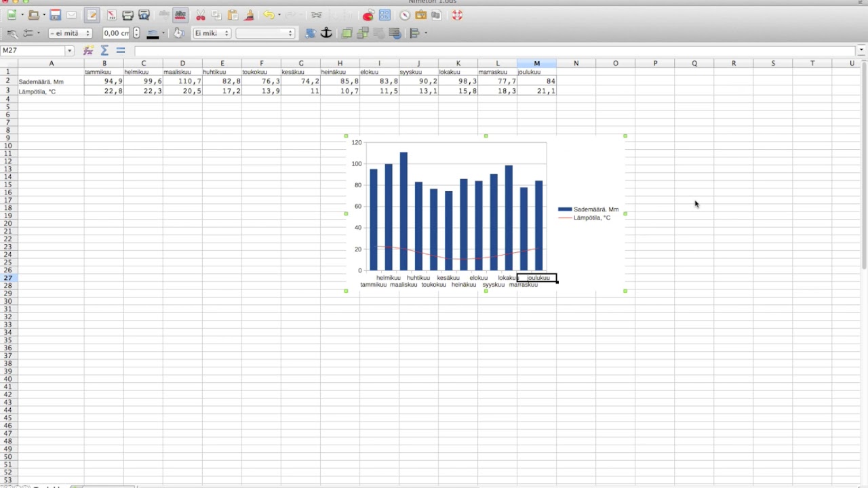Insert a chart

click(368, 15)
